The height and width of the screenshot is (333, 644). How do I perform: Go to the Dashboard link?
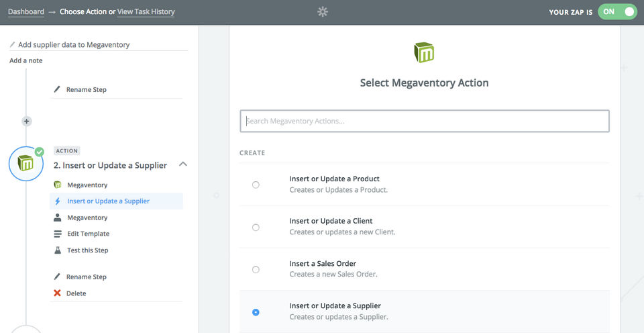pyautogui.click(x=26, y=12)
